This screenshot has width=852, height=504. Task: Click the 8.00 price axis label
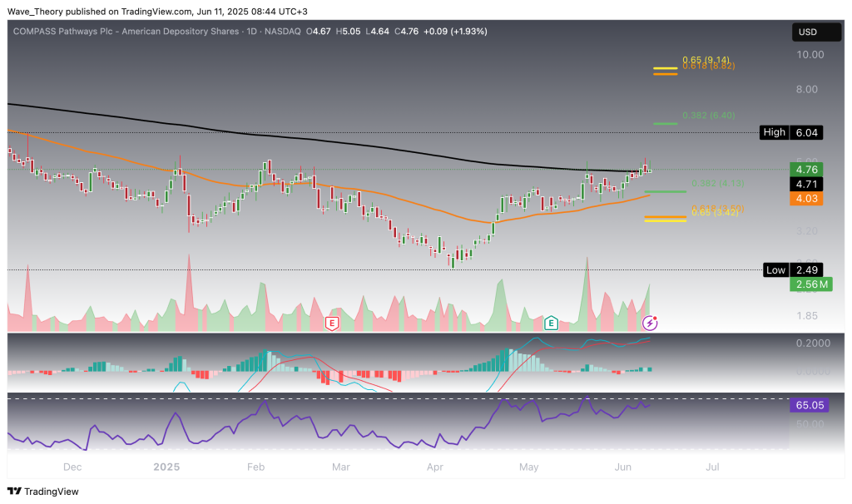pyautogui.click(x=807, y=90)
